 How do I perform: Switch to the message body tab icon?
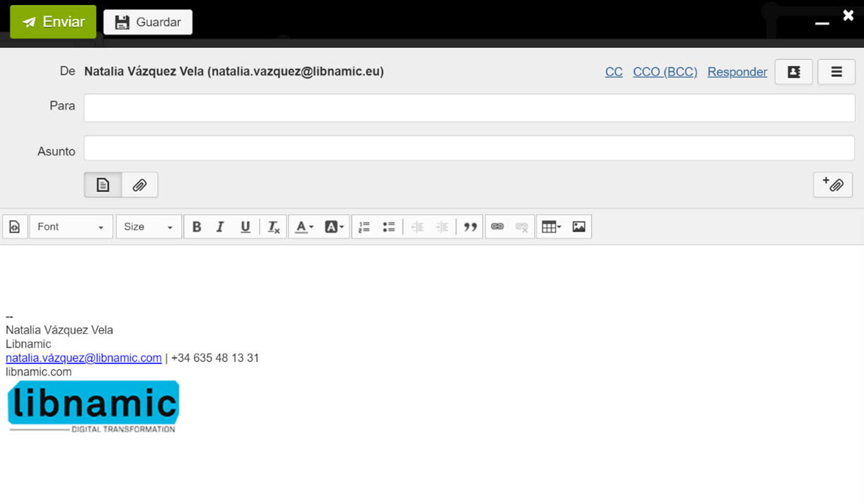tap(103, 185)
